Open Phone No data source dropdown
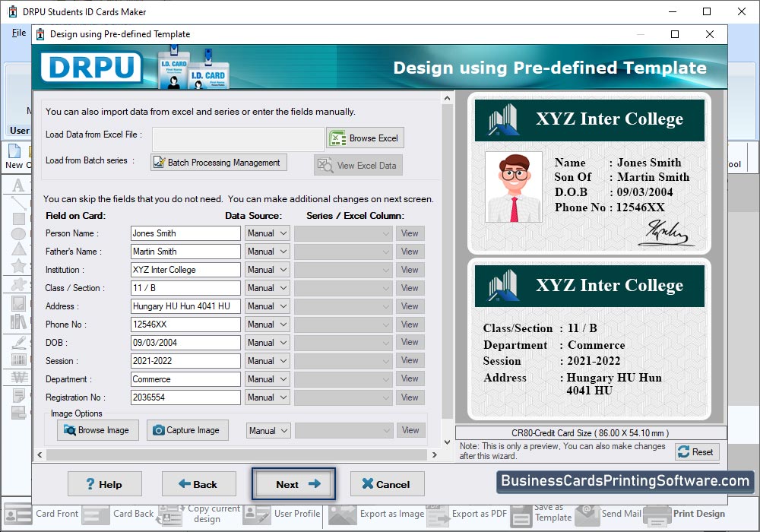The width and height of the screenshot is (760, 532). (267, 325)
